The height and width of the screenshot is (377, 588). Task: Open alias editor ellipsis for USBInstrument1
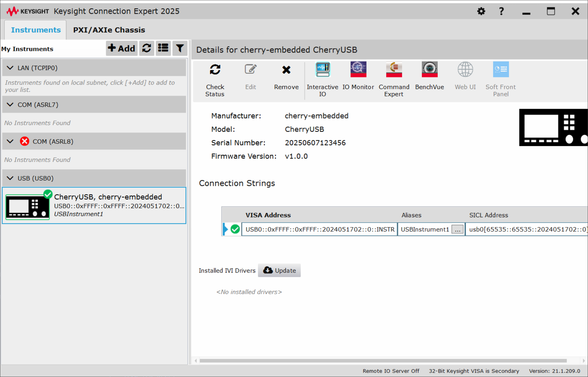457,229
